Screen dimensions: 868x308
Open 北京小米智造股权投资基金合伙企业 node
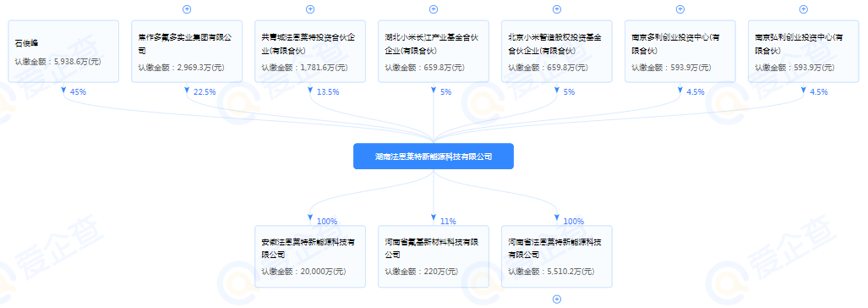[557, 52]
